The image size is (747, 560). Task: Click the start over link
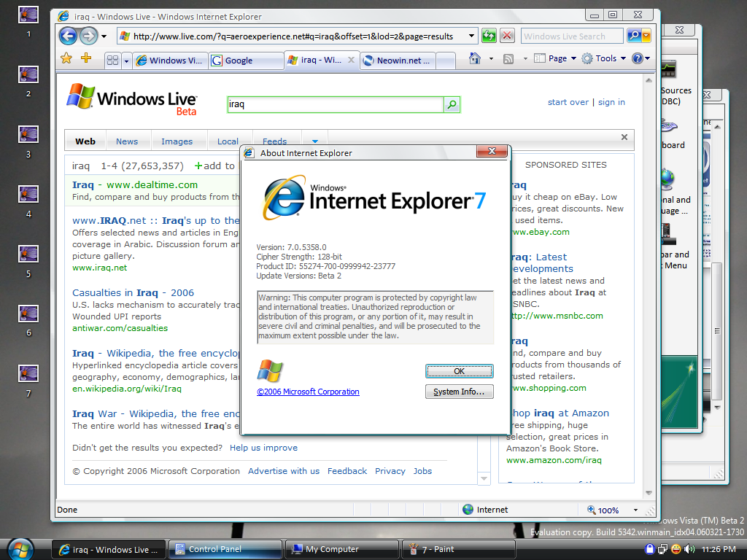click(x=568, y=102)
